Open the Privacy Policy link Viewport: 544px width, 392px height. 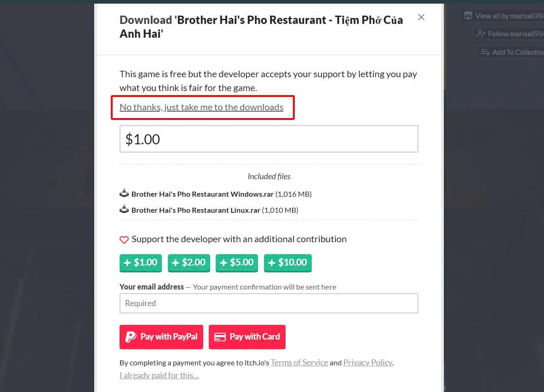367,363
